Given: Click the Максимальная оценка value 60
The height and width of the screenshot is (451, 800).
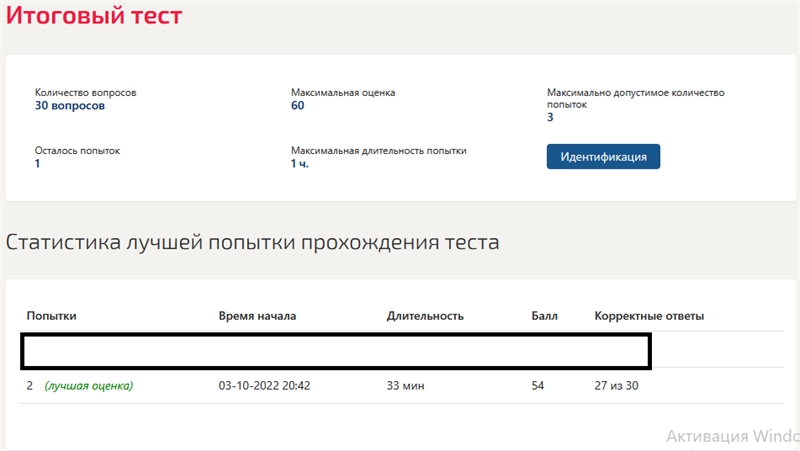Looking at the screenshot, I should pos(297,106).
